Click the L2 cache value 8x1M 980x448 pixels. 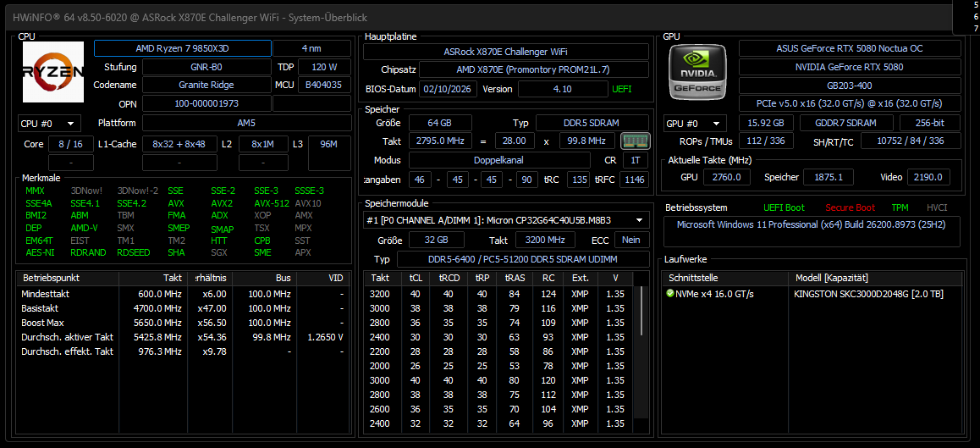coord(263,145)
